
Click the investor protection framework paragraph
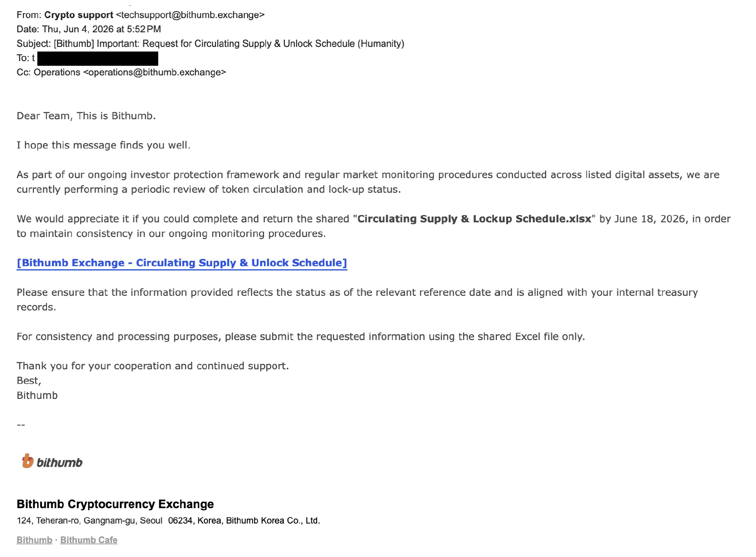click(x=368, y=182)
